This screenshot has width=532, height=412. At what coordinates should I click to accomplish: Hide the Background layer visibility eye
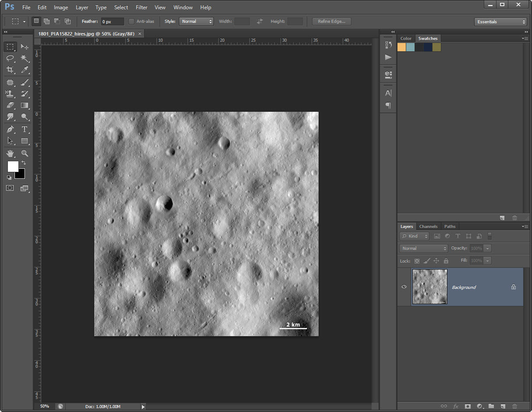pos(404,287)
